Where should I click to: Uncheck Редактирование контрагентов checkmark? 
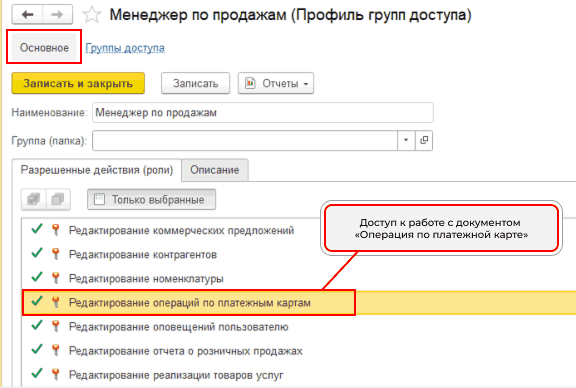(37, 253)
